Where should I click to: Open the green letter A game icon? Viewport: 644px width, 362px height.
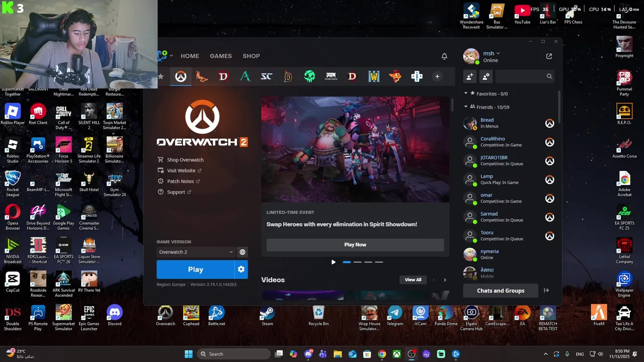(245, 76)
